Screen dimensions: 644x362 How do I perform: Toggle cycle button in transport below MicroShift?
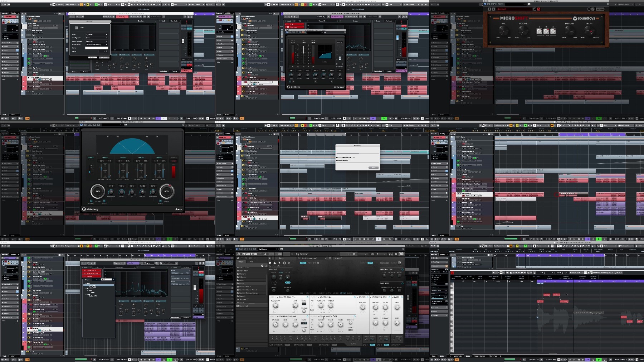588,118
